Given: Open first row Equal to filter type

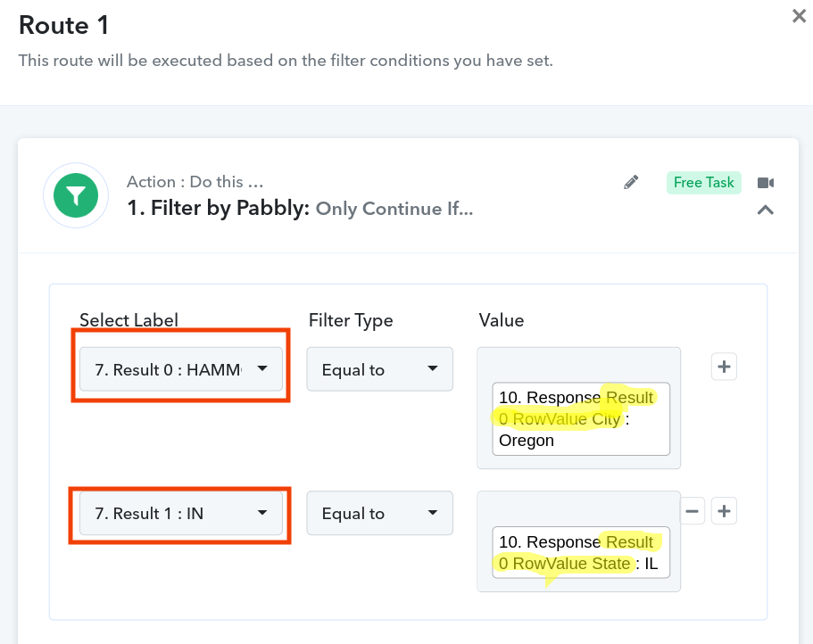Looking at the screenshot, I should tap(379, 369).
